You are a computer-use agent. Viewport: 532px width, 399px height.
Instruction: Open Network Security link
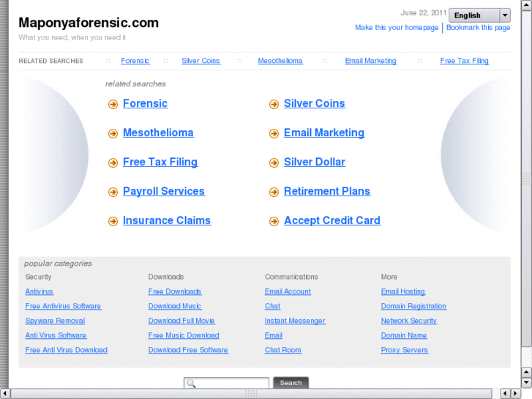[x=409, y=321]
